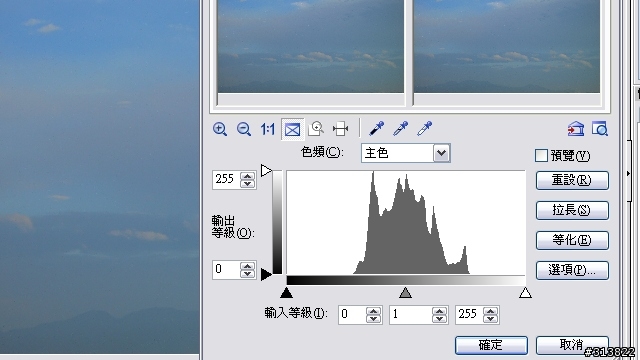640x360 pixels.
Task: Click the left before-preview sky thumbnail
Action: [x=311, y=47]
